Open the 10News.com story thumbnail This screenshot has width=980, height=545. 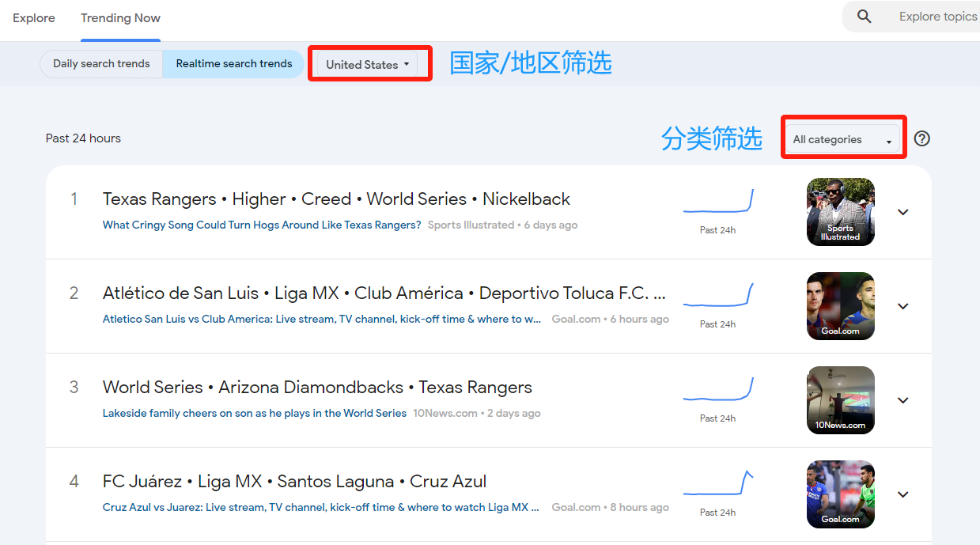tap(840, 400)
